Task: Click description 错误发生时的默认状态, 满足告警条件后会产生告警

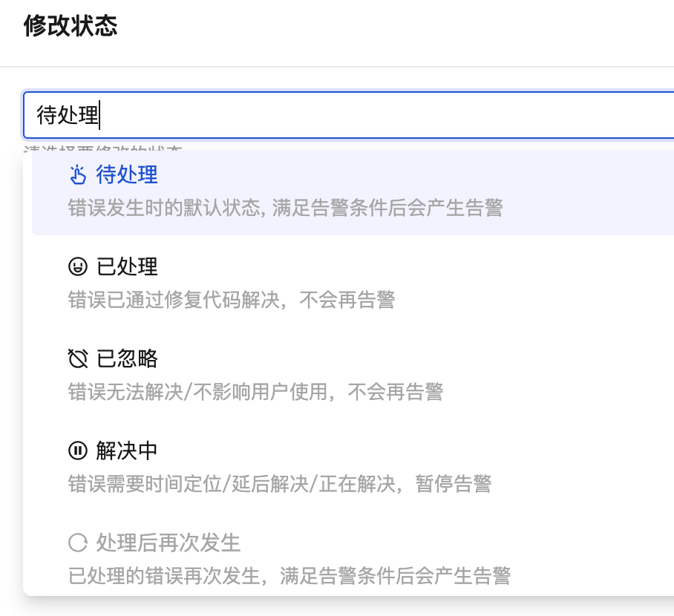Action: (x=285, y=207)
